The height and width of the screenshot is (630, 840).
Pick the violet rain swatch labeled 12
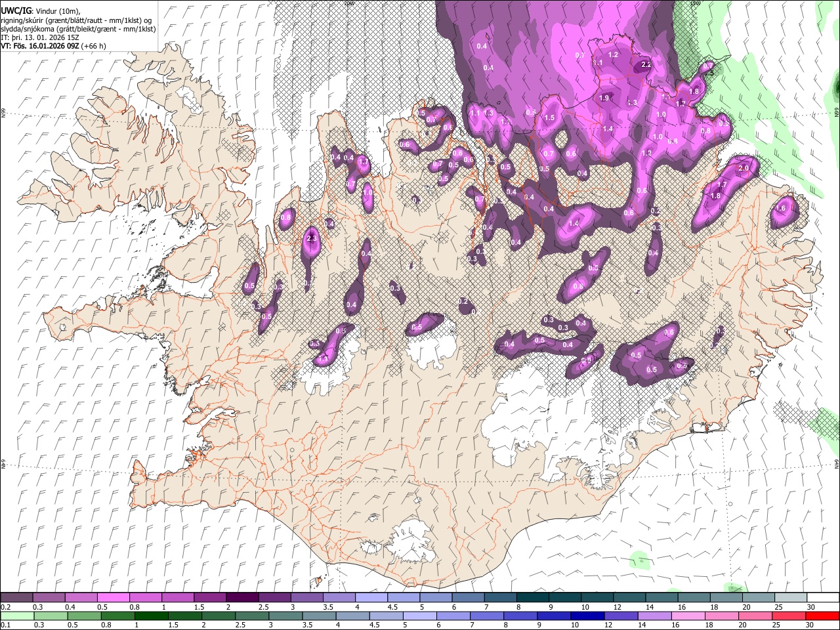tap(621, 616)
